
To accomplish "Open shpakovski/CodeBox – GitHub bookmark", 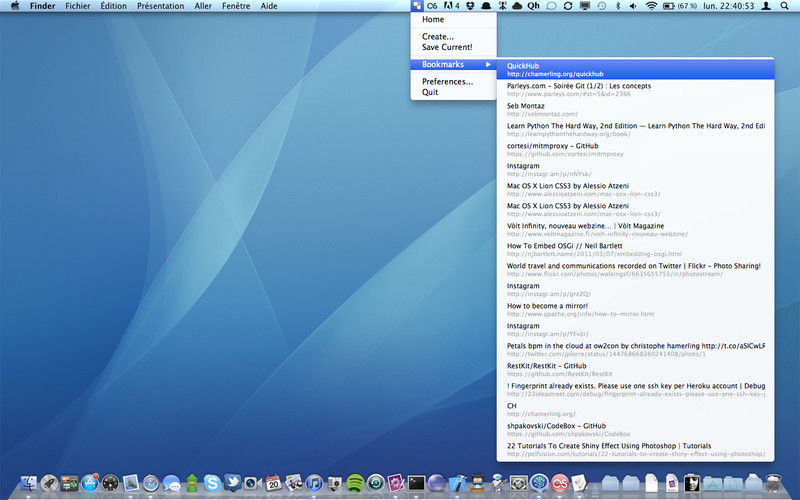I will [x=635, y=430].
